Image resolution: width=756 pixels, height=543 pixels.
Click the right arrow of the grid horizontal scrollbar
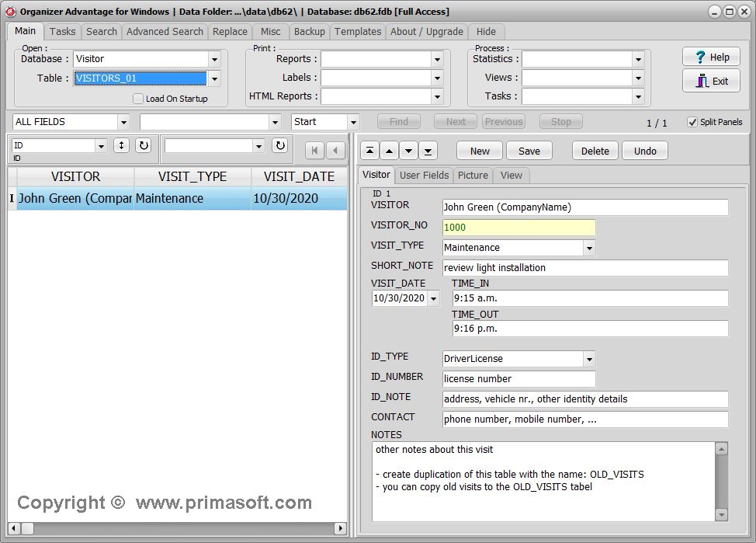click(341, 528)
